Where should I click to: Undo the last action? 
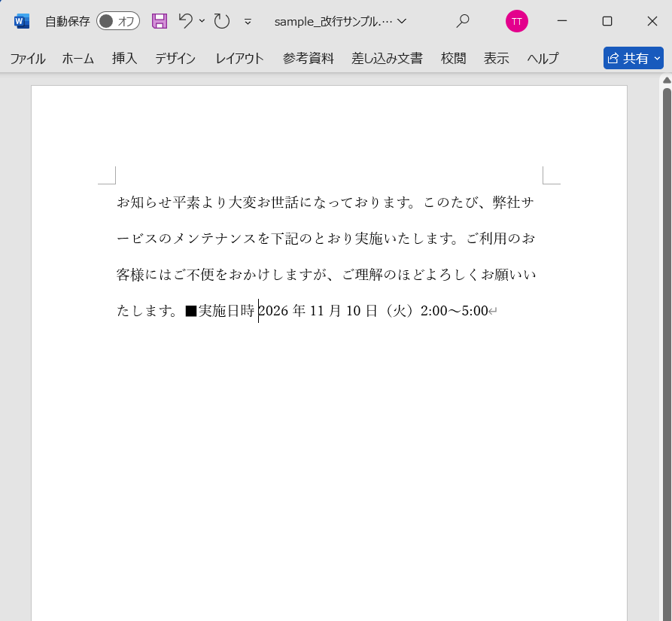[x=186, y=20]
